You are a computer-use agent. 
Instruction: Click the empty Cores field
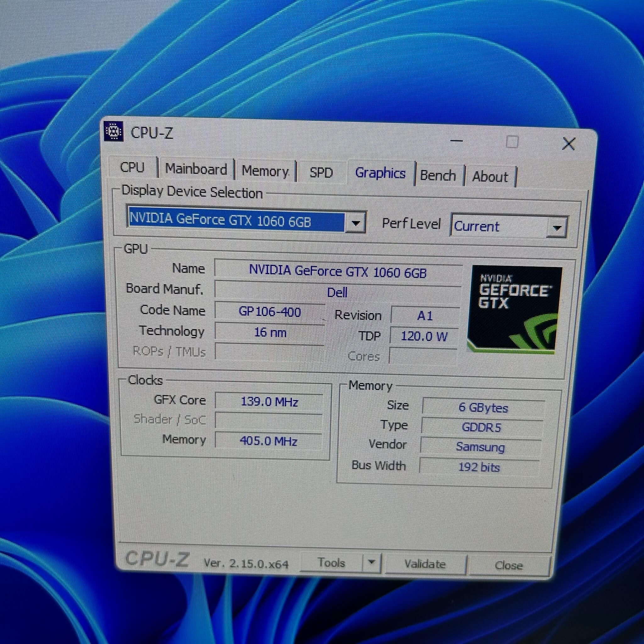point(423,357)
